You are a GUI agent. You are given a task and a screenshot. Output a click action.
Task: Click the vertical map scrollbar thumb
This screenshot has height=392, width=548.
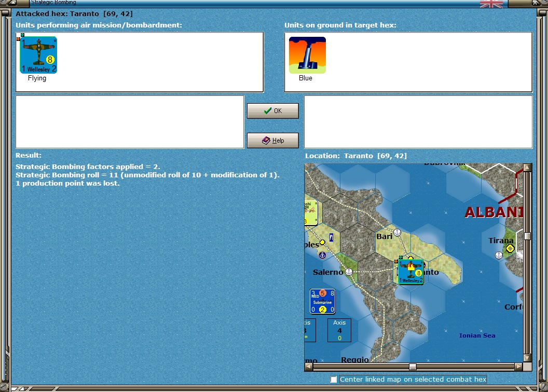(527, 236)
